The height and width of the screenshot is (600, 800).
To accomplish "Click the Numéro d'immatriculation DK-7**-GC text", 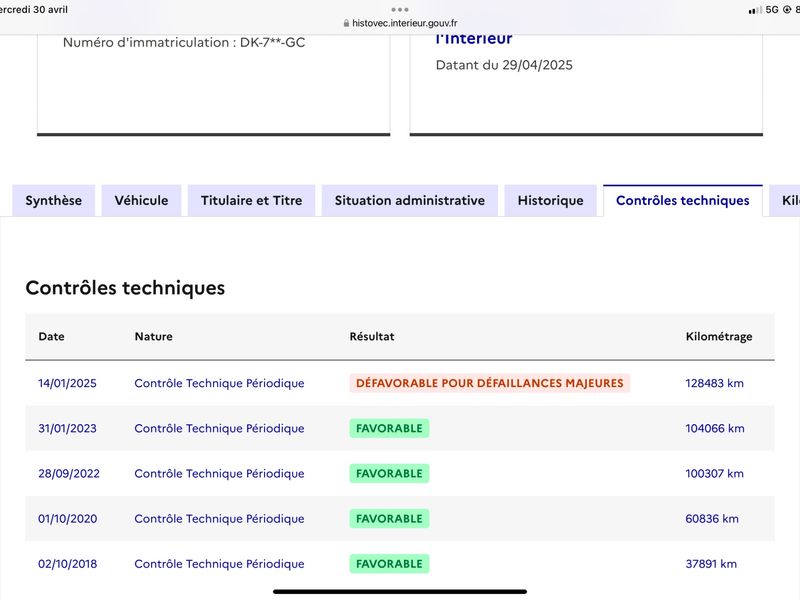I will (184, 42).
